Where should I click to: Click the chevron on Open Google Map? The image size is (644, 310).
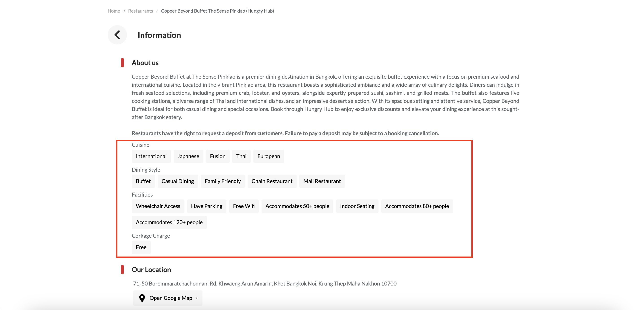197,298
